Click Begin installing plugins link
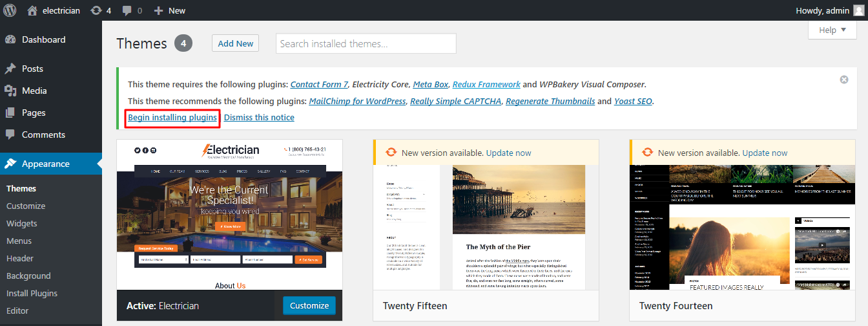The image size is (868, 326). (172, 117)
